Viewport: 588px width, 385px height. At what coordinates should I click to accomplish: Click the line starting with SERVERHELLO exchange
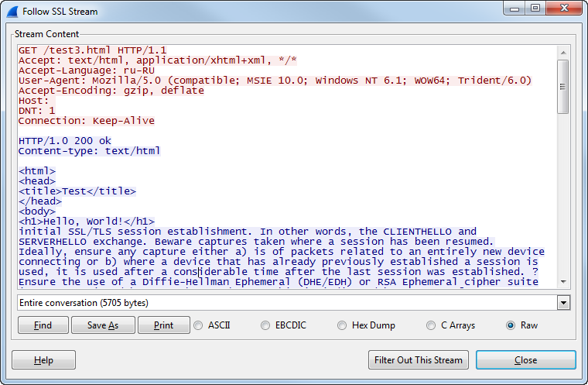coord(257,242)
